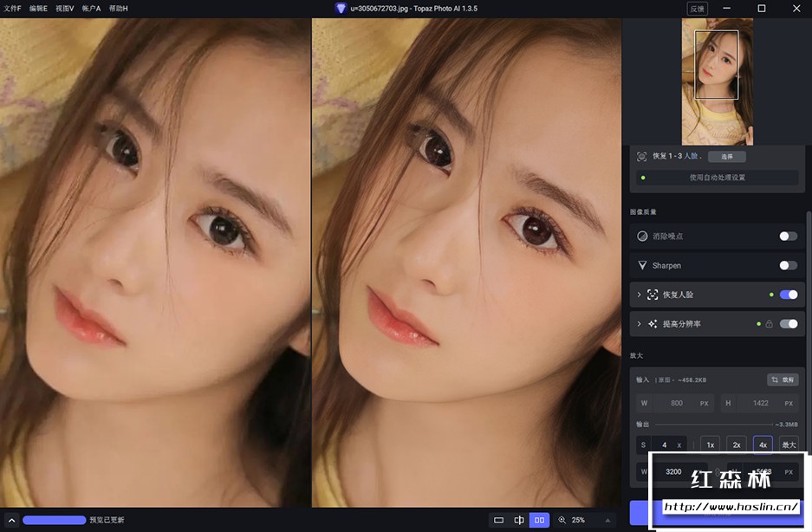Switch to split view layout icon
This screenshot has width=812, height=532.
[x=519, y=520]
